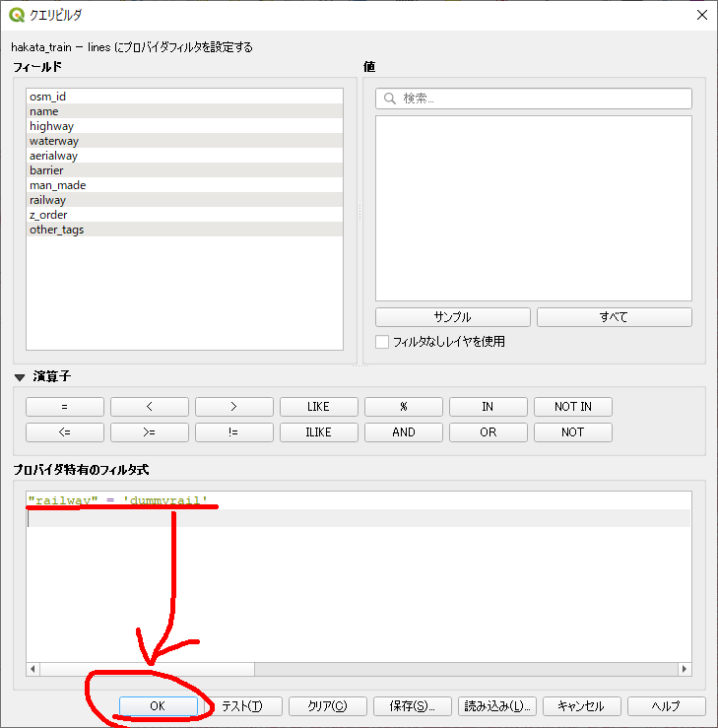Click the horizontal scrollbar right arrow
Screen dimensions: 718x728
pyautogui.click(x=685, y=669)
